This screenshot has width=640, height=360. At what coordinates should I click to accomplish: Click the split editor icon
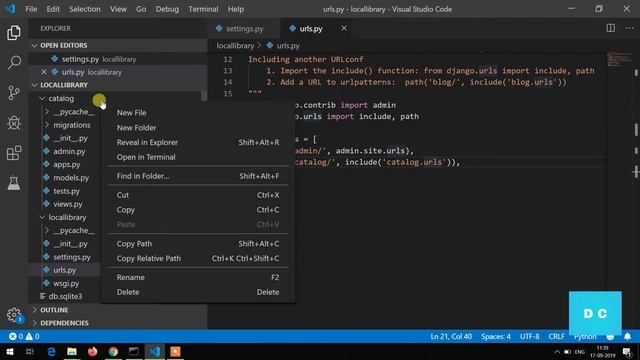[x=611, y=28]
